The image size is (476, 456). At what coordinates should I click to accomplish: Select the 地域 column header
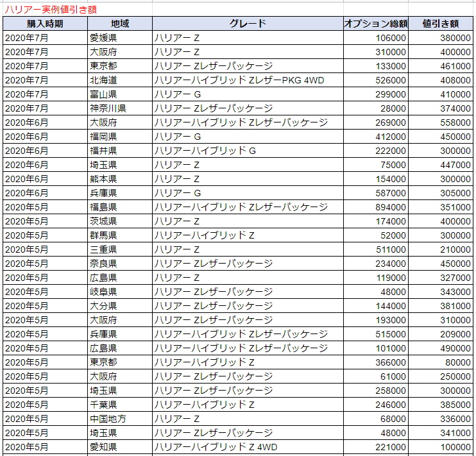coord(120,24)
